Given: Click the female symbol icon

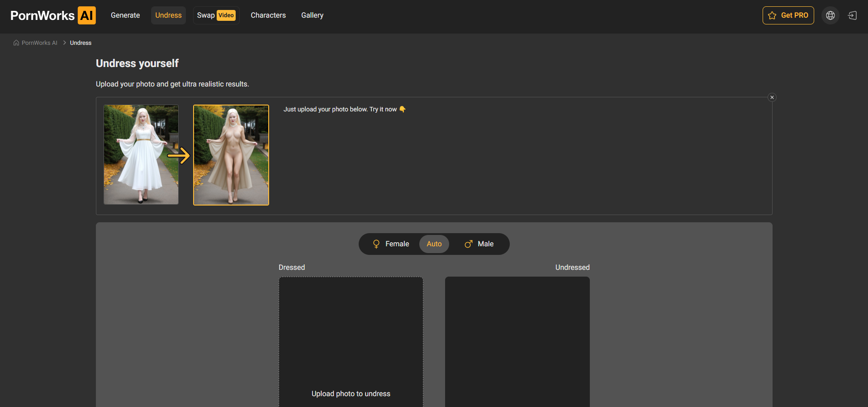Looking at the screenshot, I should [376, 244].
